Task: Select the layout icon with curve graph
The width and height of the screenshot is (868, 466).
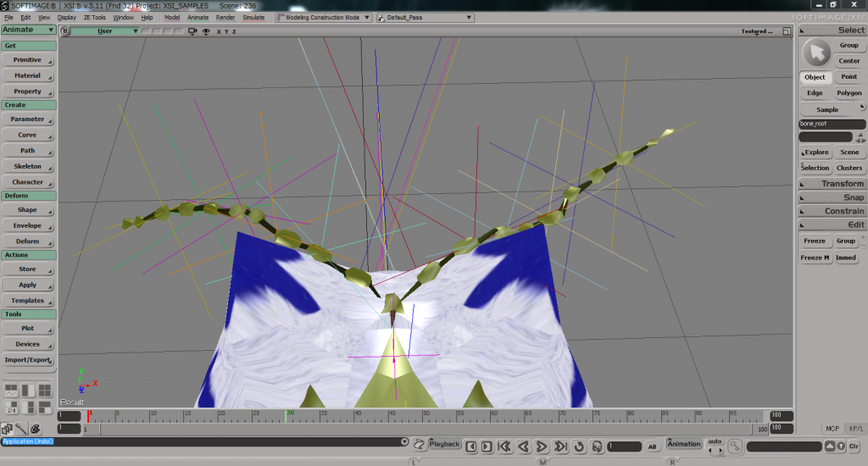Action: pyautogui.click(x=11, y=391)
